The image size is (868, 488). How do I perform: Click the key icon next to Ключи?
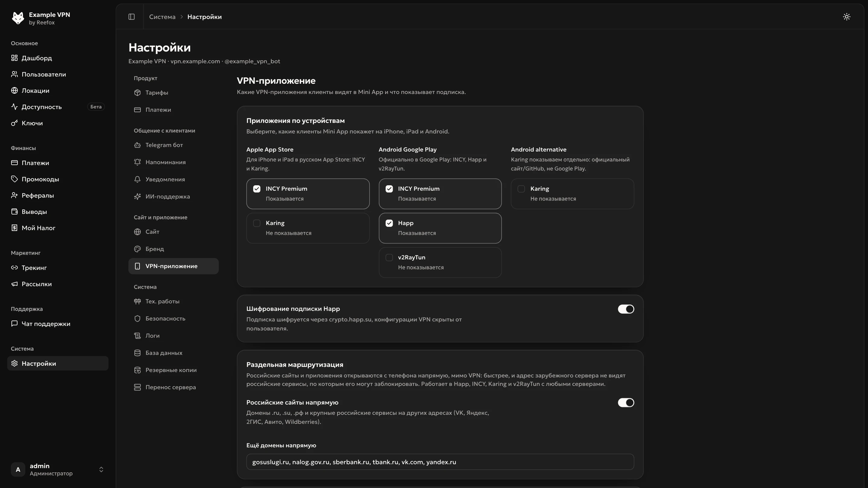(x=14, y=123)
